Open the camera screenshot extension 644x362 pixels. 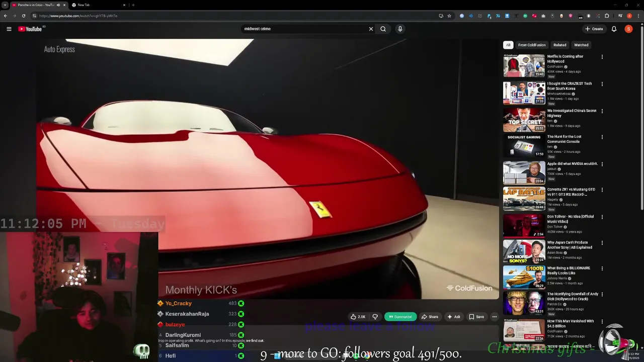543,16
